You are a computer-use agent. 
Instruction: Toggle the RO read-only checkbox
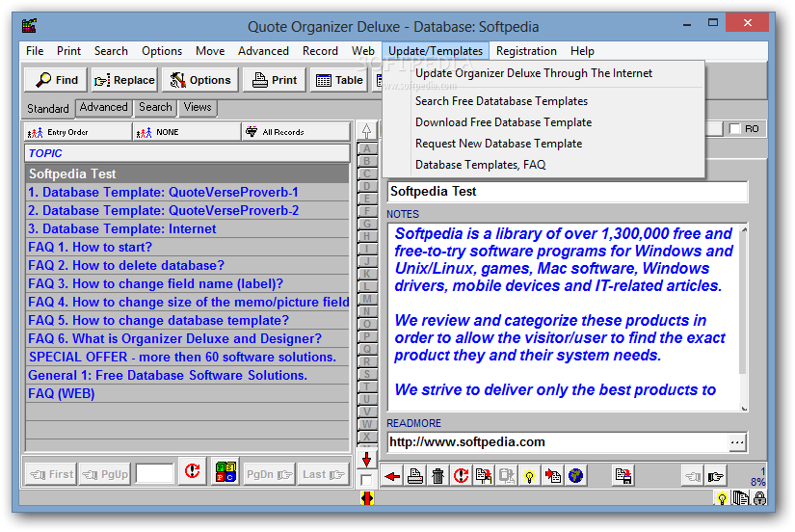click(x=734, y=129)
